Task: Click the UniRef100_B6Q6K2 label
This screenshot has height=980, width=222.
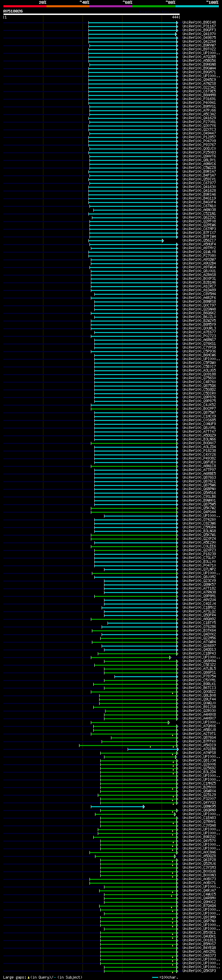Action: 199,313
